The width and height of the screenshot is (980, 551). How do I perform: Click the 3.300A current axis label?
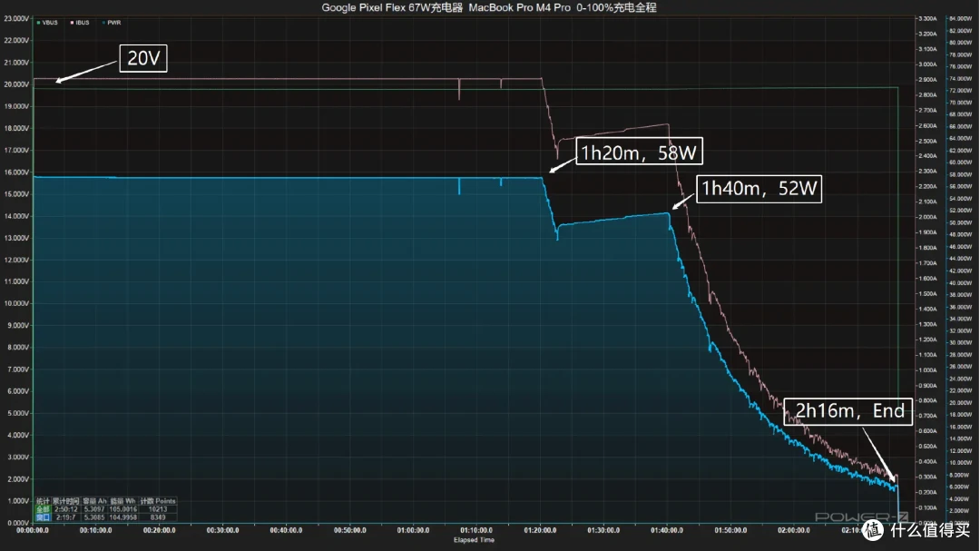coord(927,19)
